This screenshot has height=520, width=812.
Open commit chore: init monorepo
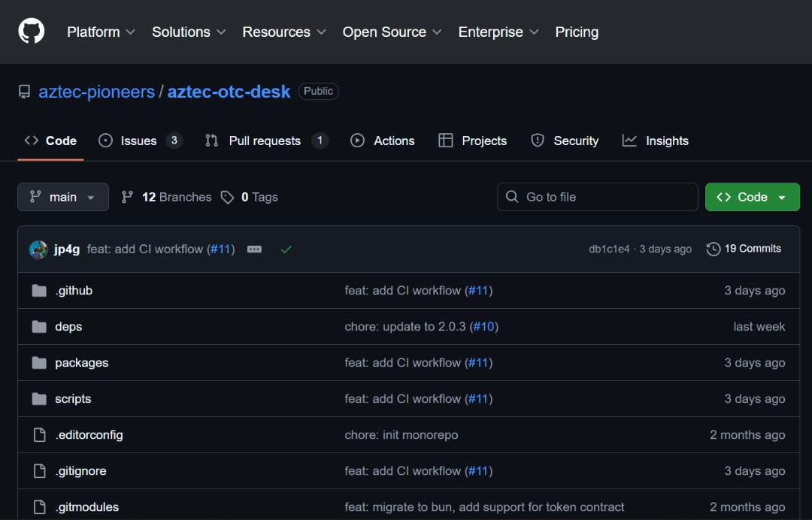401,435
